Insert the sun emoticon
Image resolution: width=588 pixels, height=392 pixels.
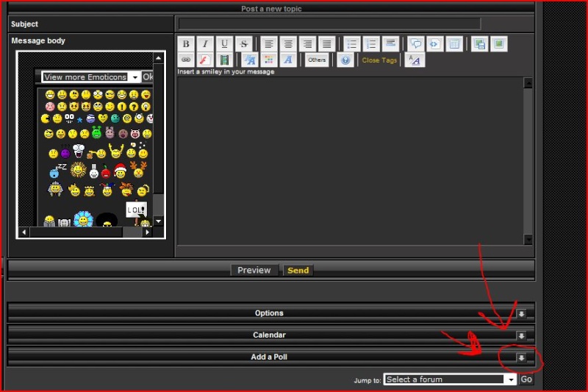pos(79,170)
